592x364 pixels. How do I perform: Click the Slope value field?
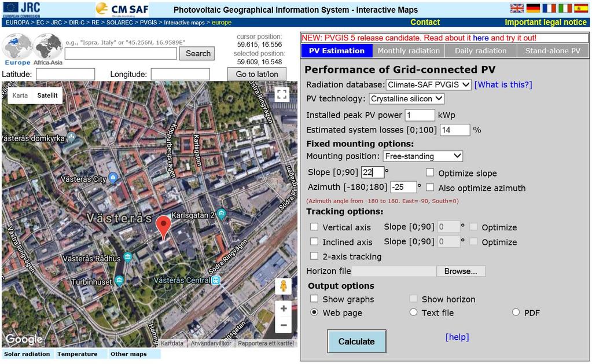(373, 172)
